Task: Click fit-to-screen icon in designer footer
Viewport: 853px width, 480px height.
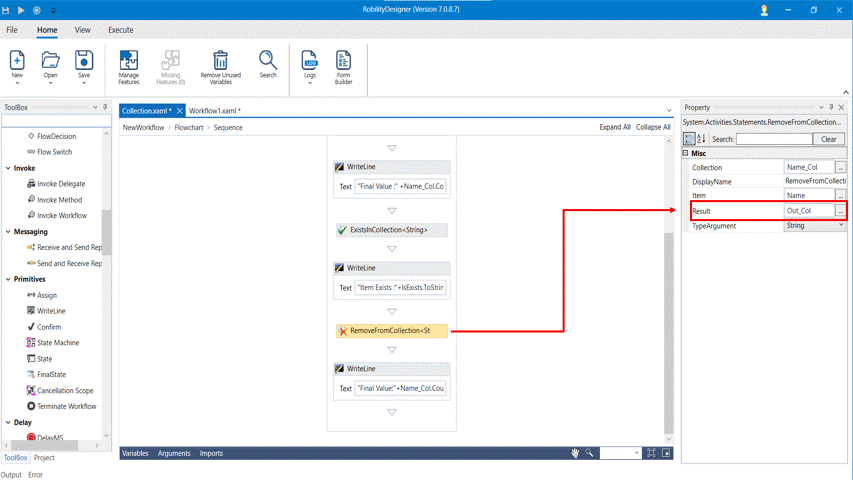Action: pyautogui.click(x=651, y=453)
